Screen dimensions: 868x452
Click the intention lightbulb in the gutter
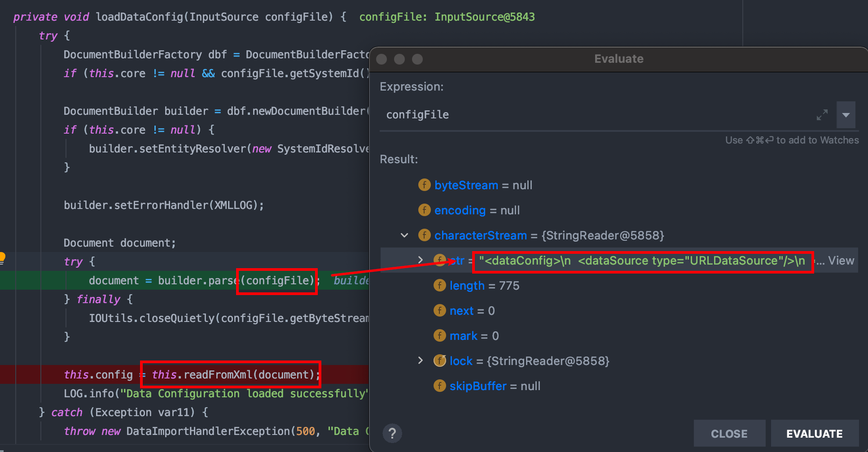2,257
